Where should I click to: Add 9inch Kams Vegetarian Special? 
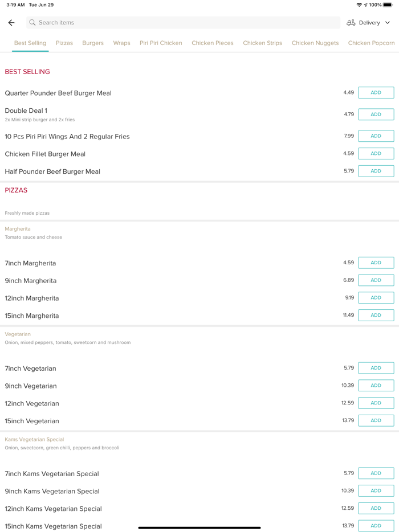[376, 491]
